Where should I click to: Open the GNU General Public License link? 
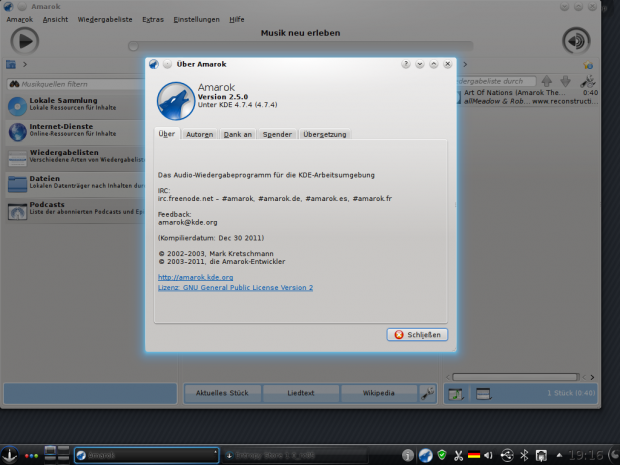pyautogui.click(x=235, y=287)
